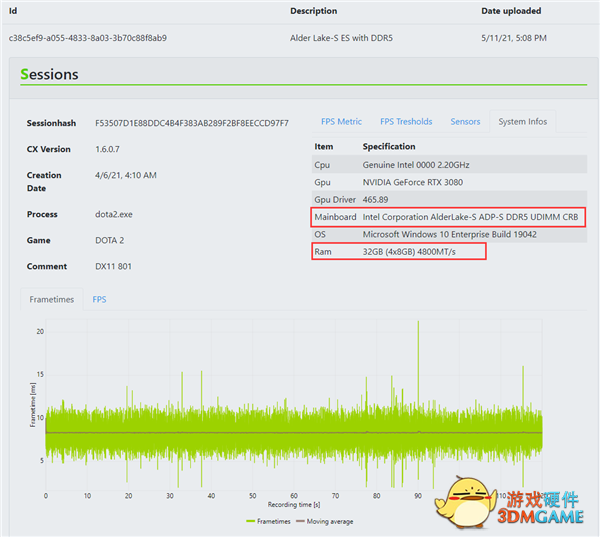Toggle Moving average series in legend

pyautogui.click(x=325, y=521)
